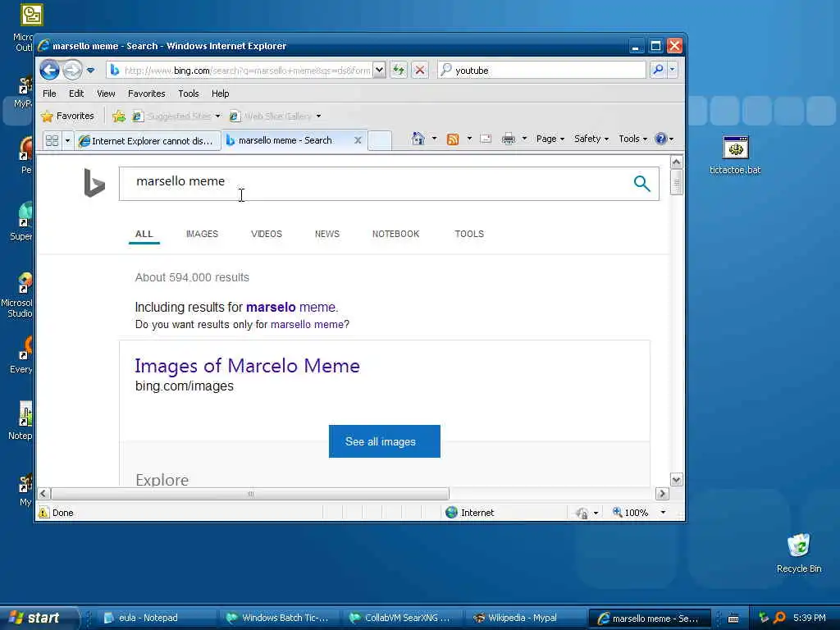Screen dimensions: 840x630
Task: Open the Safety command menu
Action: [591, 139]
